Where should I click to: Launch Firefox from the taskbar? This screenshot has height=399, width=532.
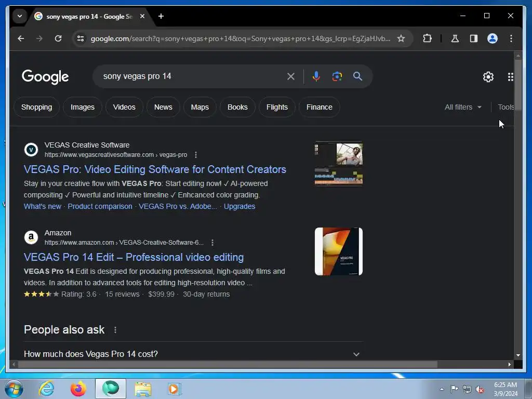click(x=78, y=389)
